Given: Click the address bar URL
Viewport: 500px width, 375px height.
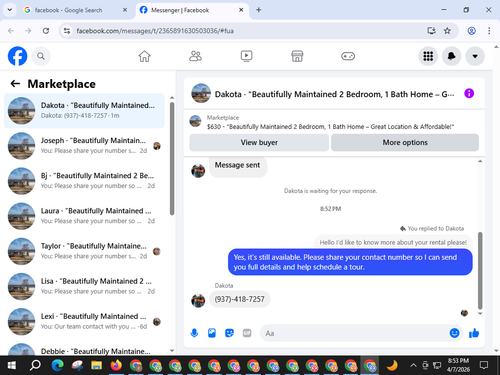Looking at the screenshot, I should (x=155, y=31).
